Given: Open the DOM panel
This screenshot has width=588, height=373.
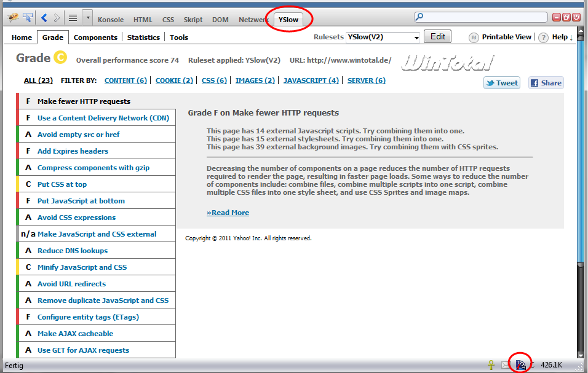Looking at the screenshot, I should click(220, 20).
